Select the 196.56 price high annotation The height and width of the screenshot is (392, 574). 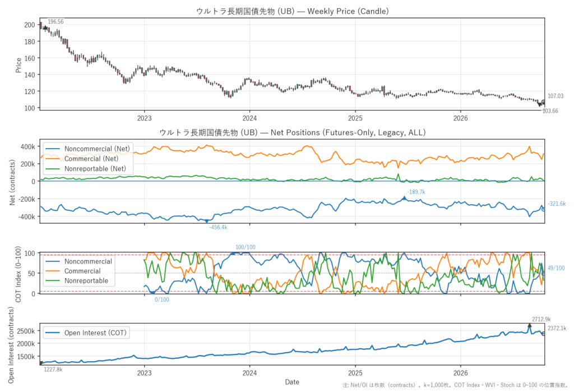click(x=55, y=22)
